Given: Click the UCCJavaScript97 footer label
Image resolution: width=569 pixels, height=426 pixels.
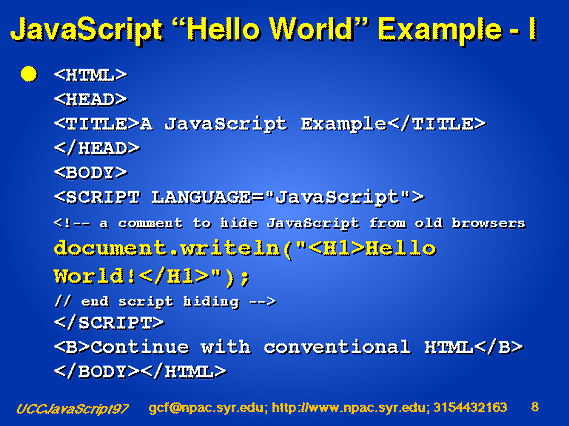Looking at the screenshot, I should pyautogui.click(x=72, y=409).
